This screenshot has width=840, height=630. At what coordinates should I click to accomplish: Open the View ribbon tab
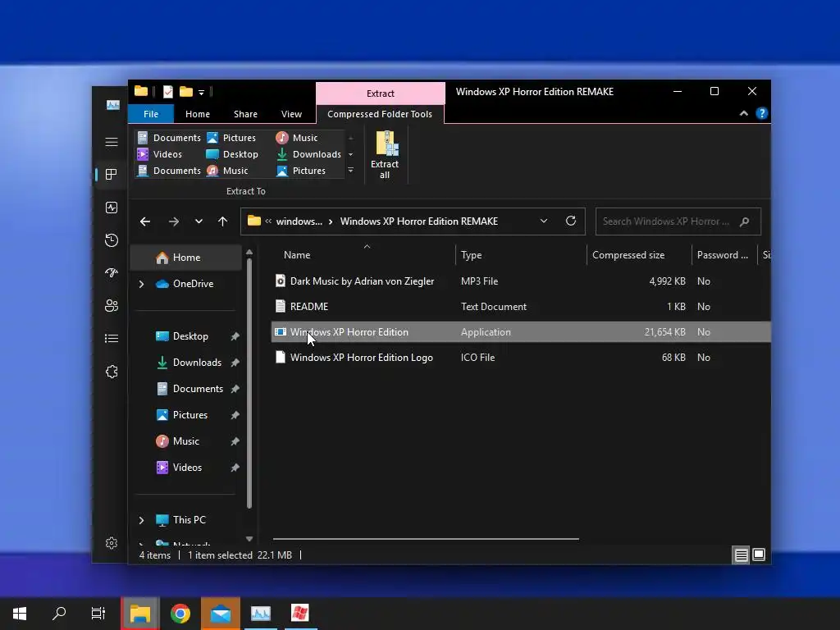[291, 114]
